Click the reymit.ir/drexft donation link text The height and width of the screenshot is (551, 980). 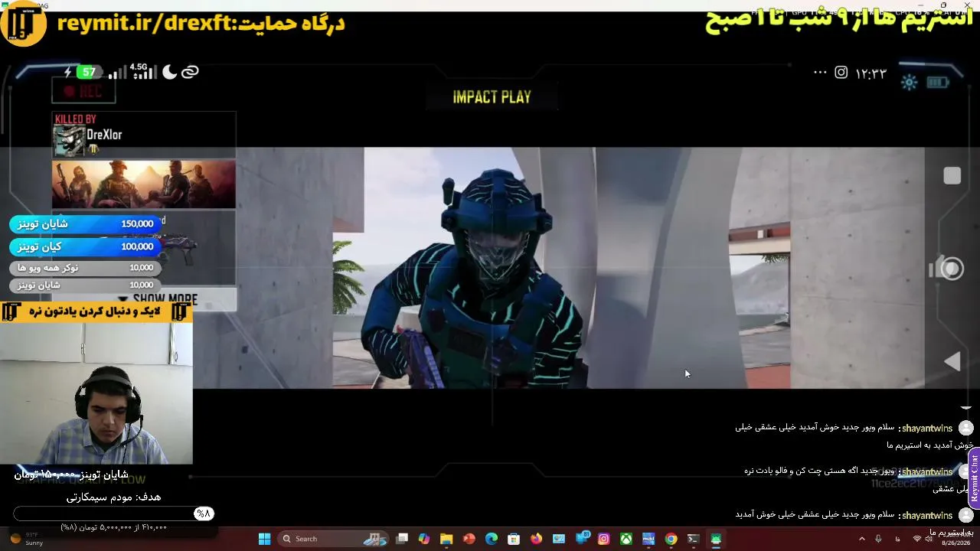pos(144,24)
